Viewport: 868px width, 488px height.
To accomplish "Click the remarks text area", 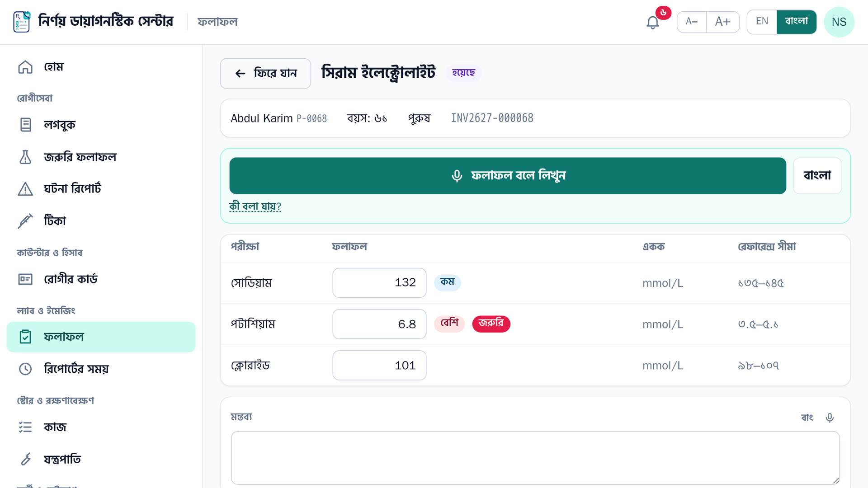I will point(535,458).
